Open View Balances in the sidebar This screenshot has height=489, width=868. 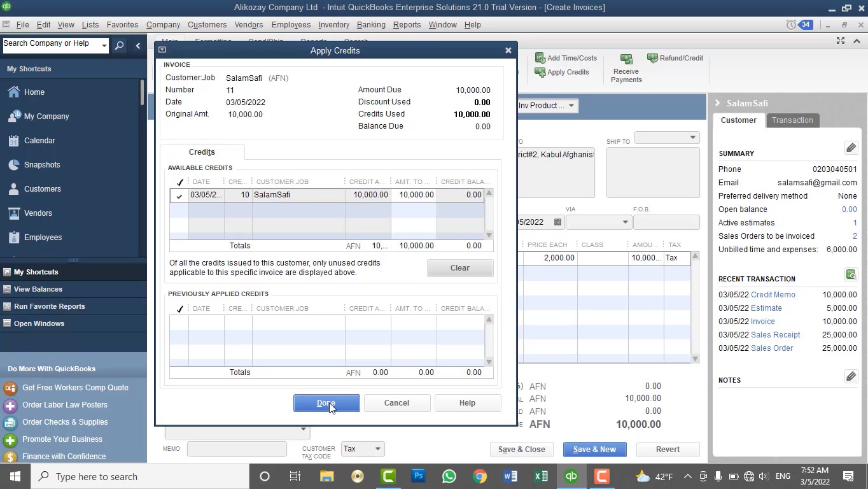point(38,289)
